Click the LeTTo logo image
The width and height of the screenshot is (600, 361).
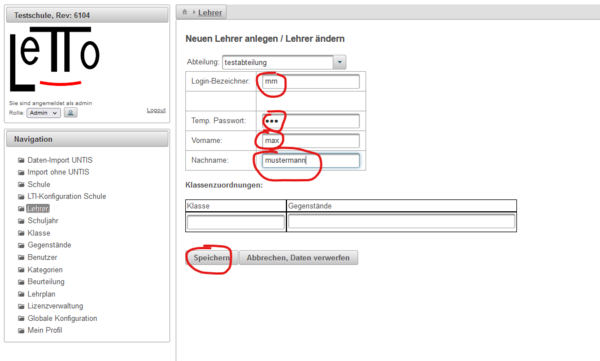click(55, 59)
